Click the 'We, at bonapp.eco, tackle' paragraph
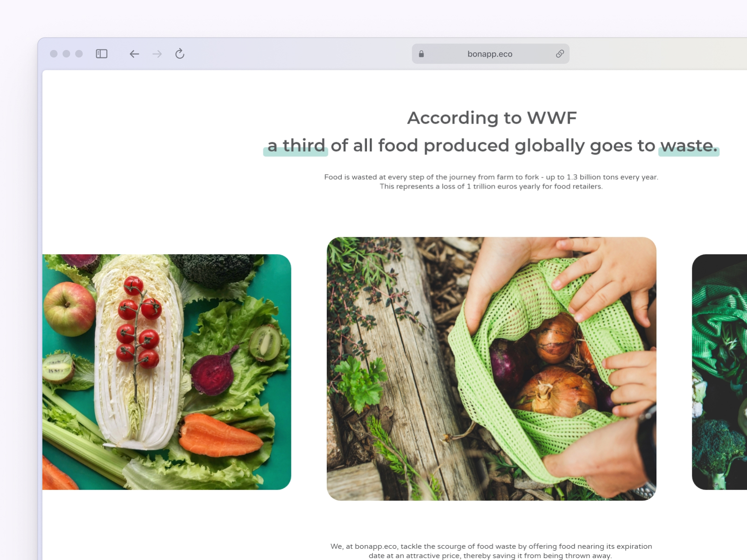747x560 pixels. tap(491, 551)
